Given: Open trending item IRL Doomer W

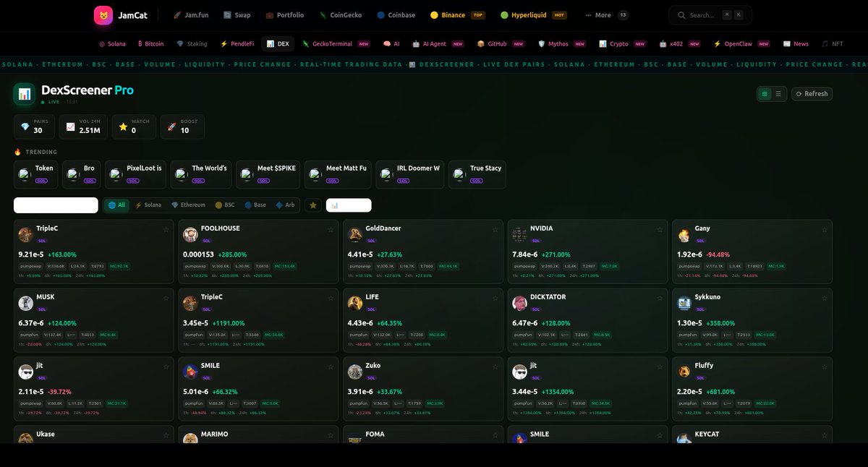Looking at the screenshot, I should [x=410, y=174].
